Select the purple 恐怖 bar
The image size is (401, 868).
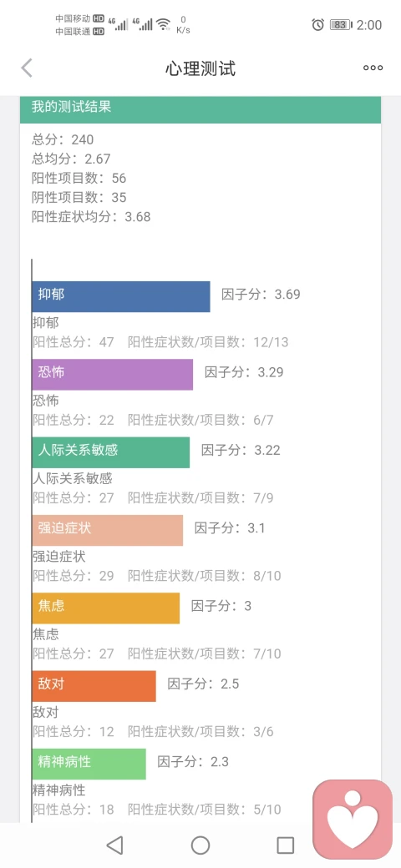[x=113, y=374]
